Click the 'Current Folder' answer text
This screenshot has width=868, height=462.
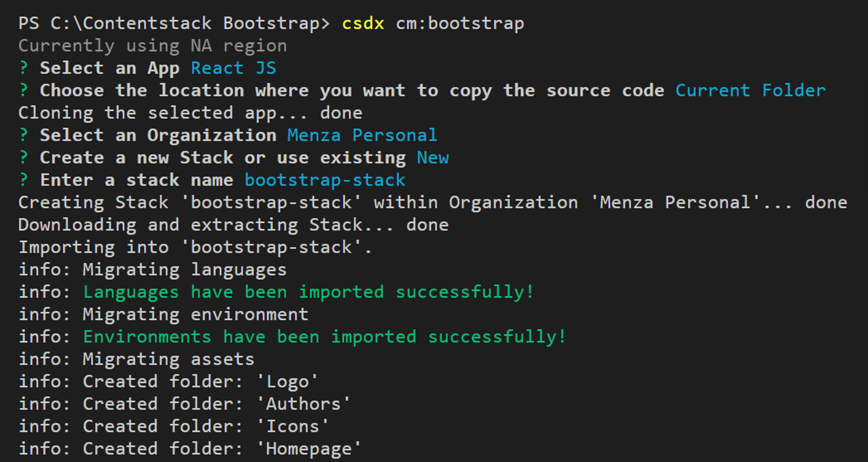(751, 91)
